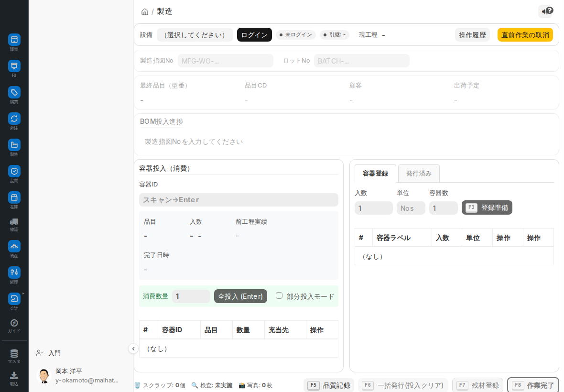
Task: Open the ガイド compass icon
Action: coord(14,323)
